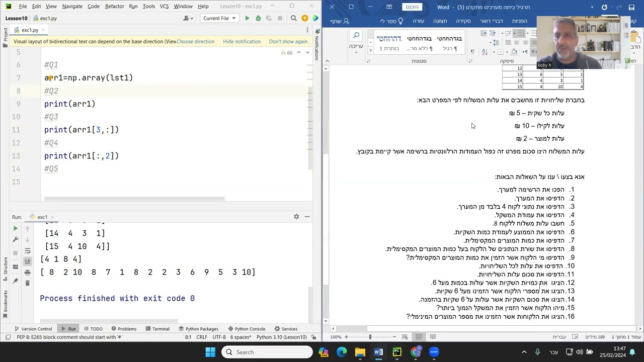Screen dimensions: 644x362
Task: Open the Python Console tab
Action: point(246,329)
